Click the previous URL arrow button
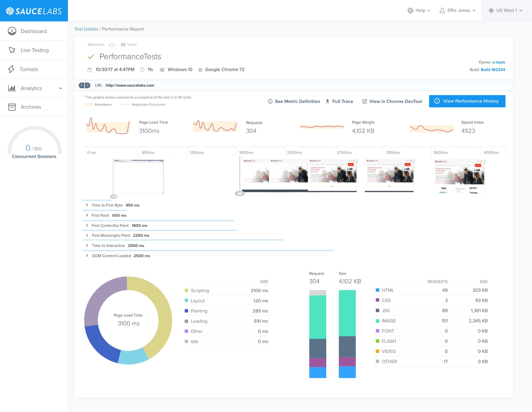Image resolution: width=532 pixels, height=412 pixels. (82, 85)
